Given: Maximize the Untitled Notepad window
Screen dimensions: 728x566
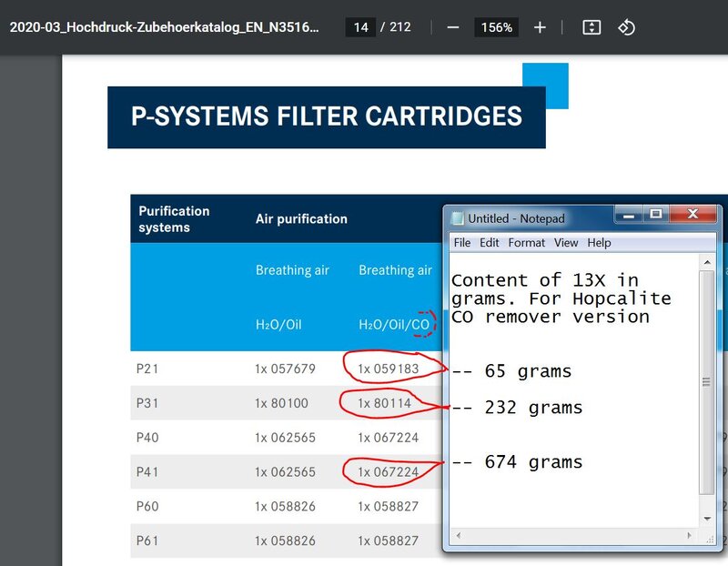Looking at the screenshot, I should pyautogui.click(x=655, y=215).
